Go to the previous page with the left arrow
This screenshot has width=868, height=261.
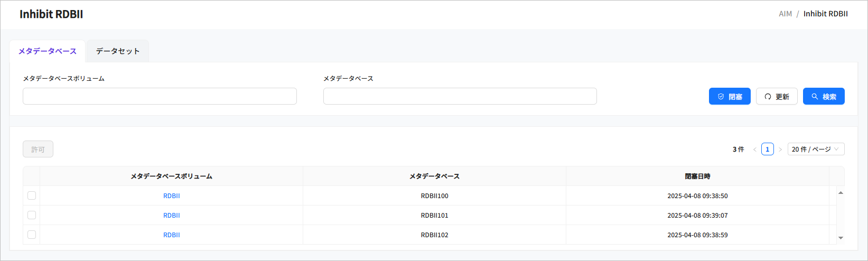click(x=754, y=150)
